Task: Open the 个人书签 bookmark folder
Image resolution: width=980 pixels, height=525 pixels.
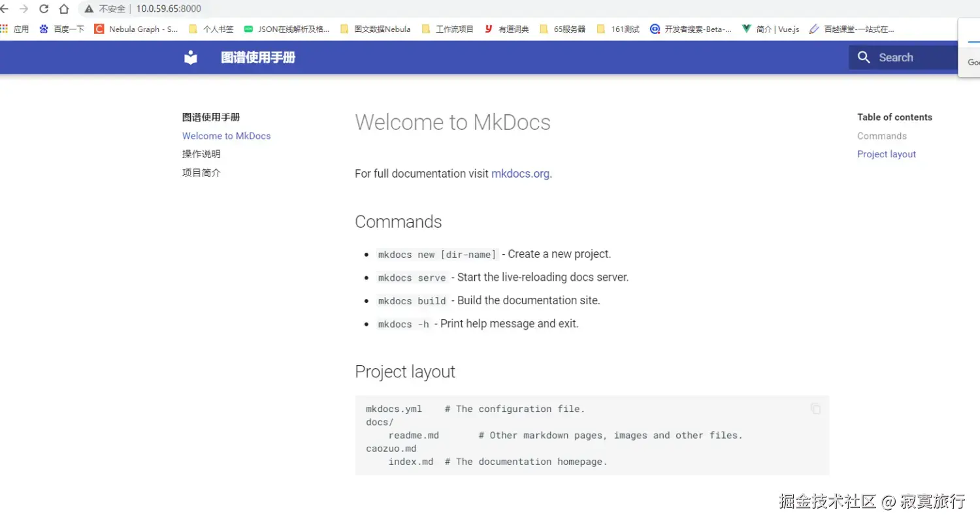Action: pos(211,29)
